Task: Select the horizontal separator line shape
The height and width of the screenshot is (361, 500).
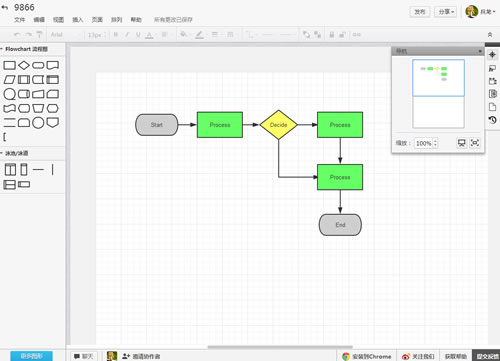Action: tap(38, 170)
